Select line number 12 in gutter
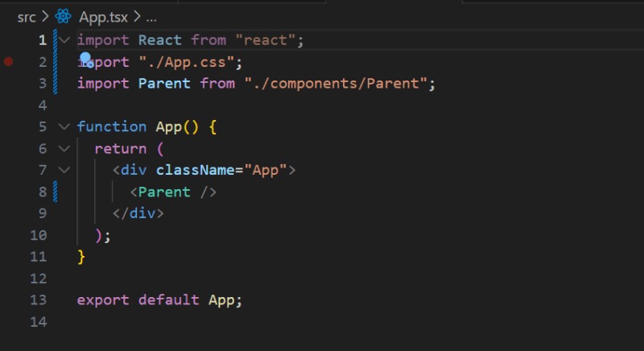 pyautogui.click(x=39, y=279)
